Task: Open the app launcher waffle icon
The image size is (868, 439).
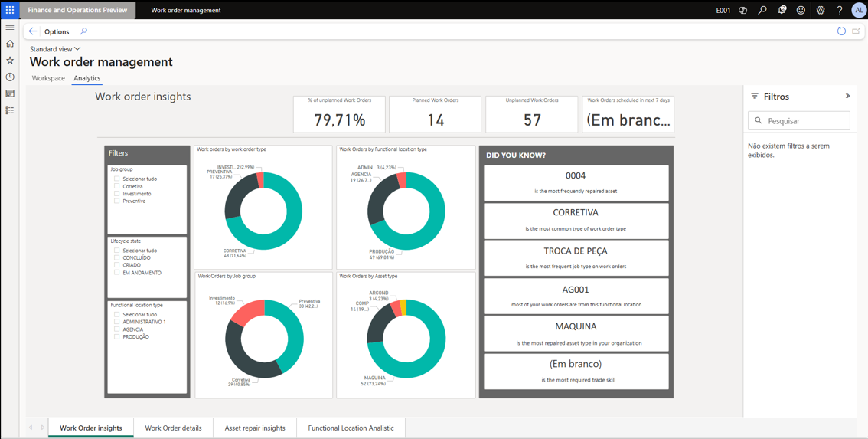Action: 10,10
